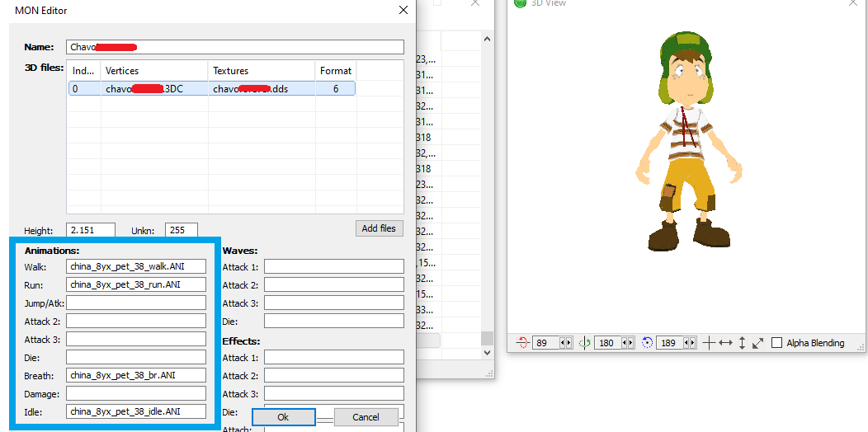Click the vertical scrollbar thumb in the background window
The width and height of the screenshot is (868, 432).
pos(487,338)
